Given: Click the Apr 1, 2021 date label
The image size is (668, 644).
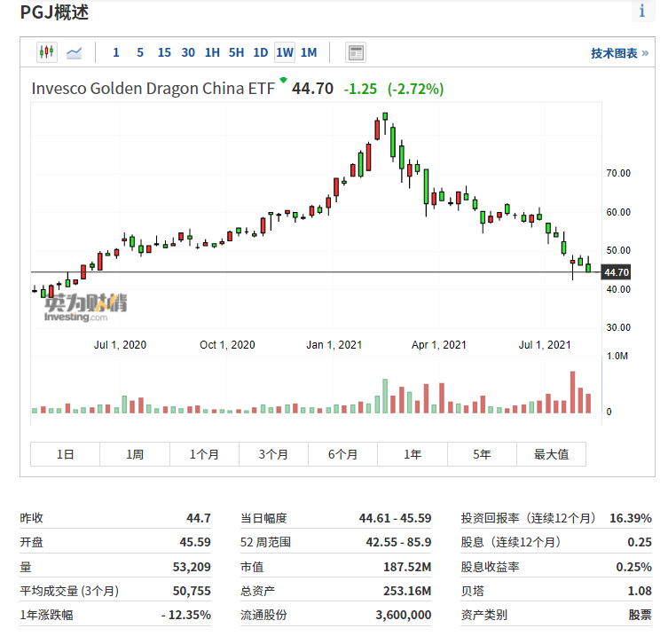Looking at the screenshot, I should click(x=439, y=344).
